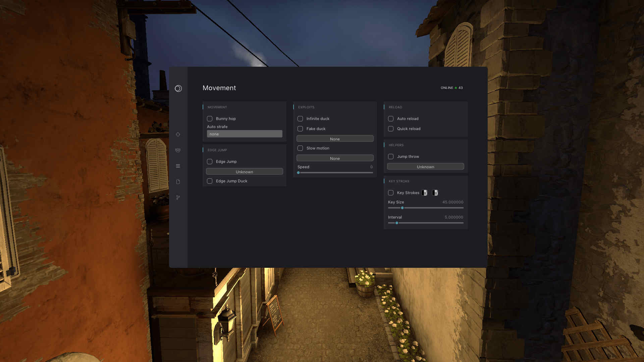Toggle the Infinite duck checkbox
This screenshot has height=362, width=644.
pos(300,119)
